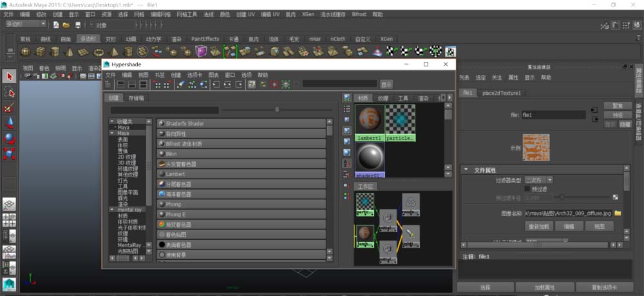Open the folder icon on Maya status line
This screenshot has width=644, height=296.
[x=66, y=25]
